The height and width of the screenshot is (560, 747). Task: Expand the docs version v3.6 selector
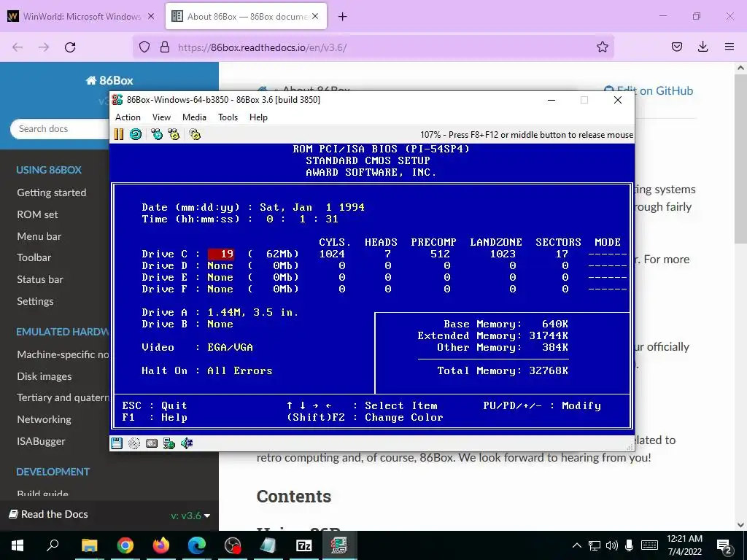coord(190,516)
